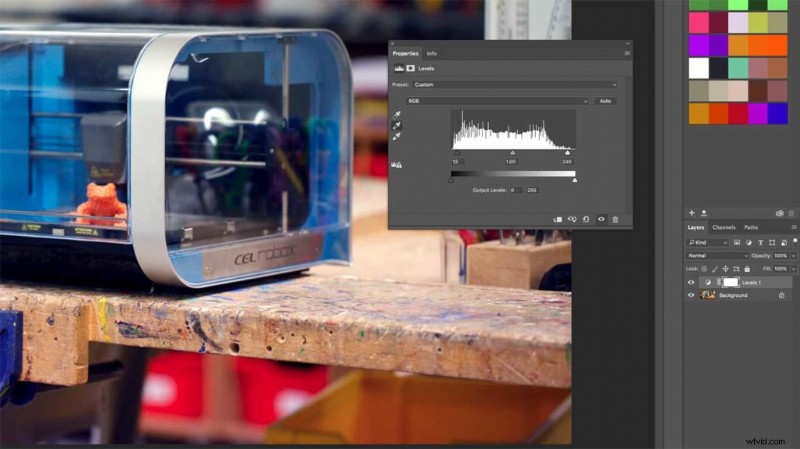The width and height of the screenshot is (800, 449).
Task: Collapse the Properties panel with double arrows
Action: 628,43
